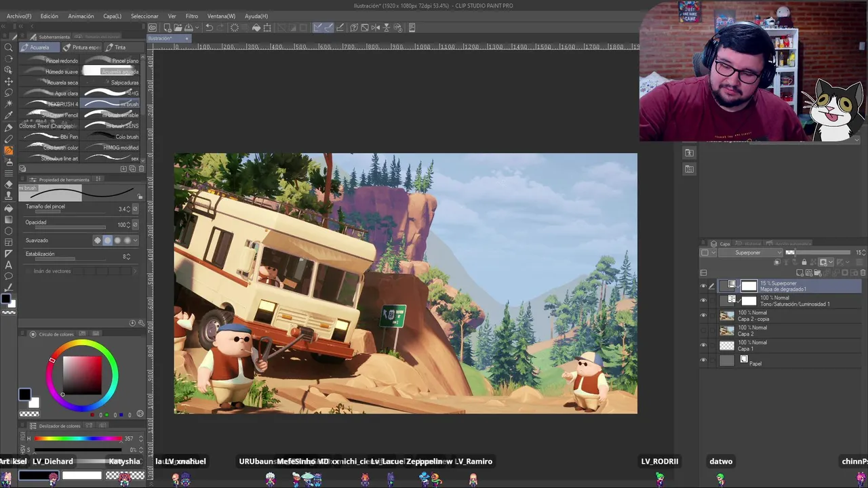The image size is (868, 488).
Task: Toggle snap to ruler toolbar button
Action: pos(317,28)
